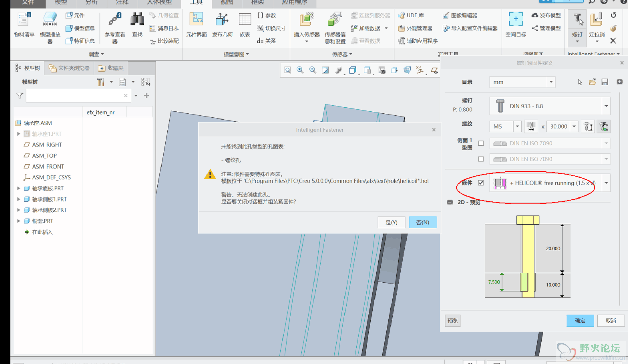Uncheck the insert (嵌件) HELICOIL checkbox
The image size is (628, 364).
481,183
